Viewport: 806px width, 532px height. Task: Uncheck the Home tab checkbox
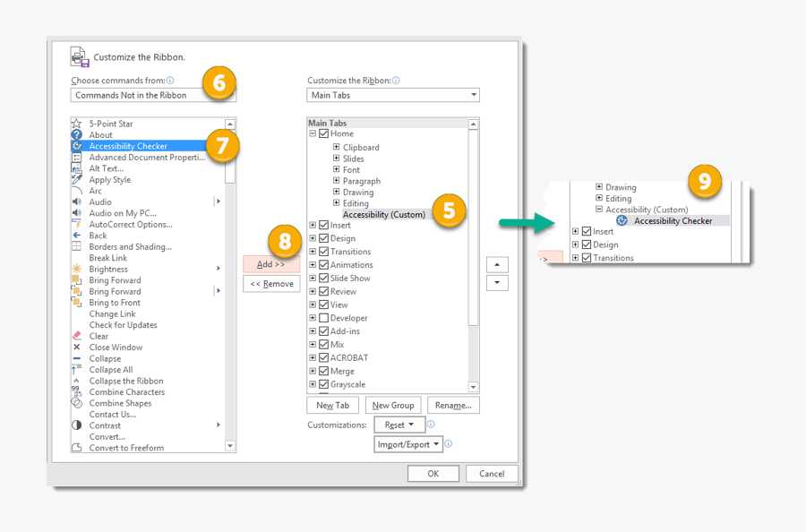pyautogui.click(x=322, y=134)
